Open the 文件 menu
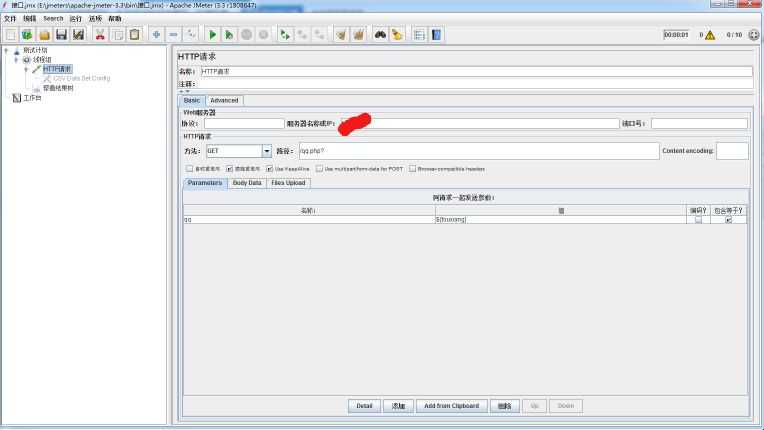Screen dimensions: 764x430 tap(10, 19)
